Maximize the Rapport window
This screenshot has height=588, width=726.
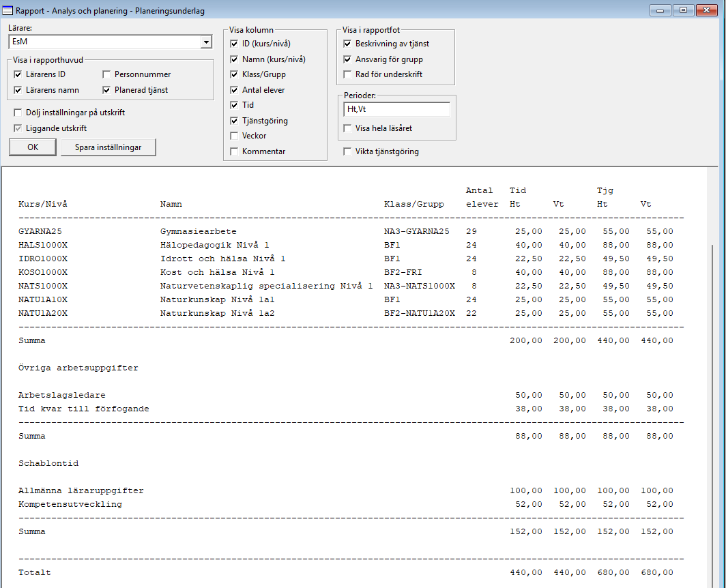click(683, 10)
